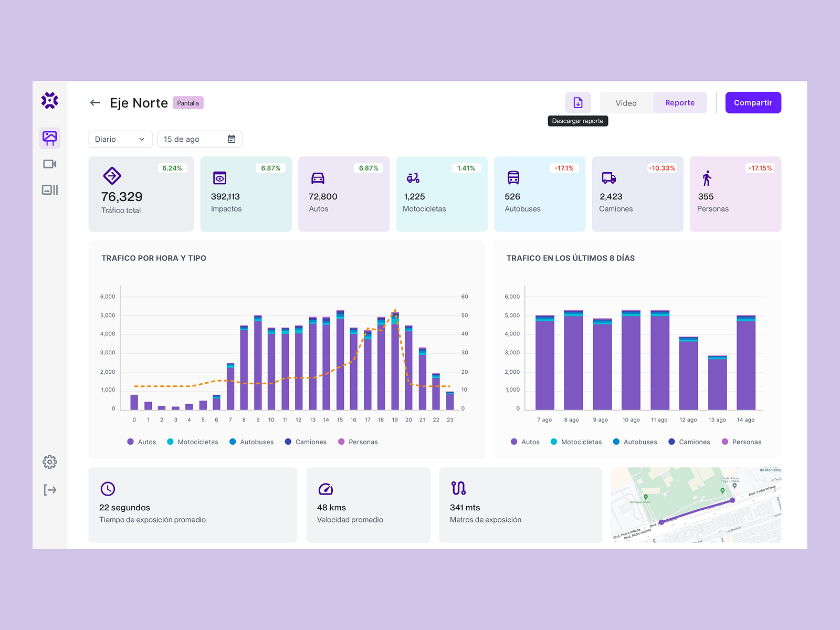Click the 13 ago bar in 8-day chart
Image resolution: width=840 pixels, height=630 pixels.
click(x=718, y=383)
